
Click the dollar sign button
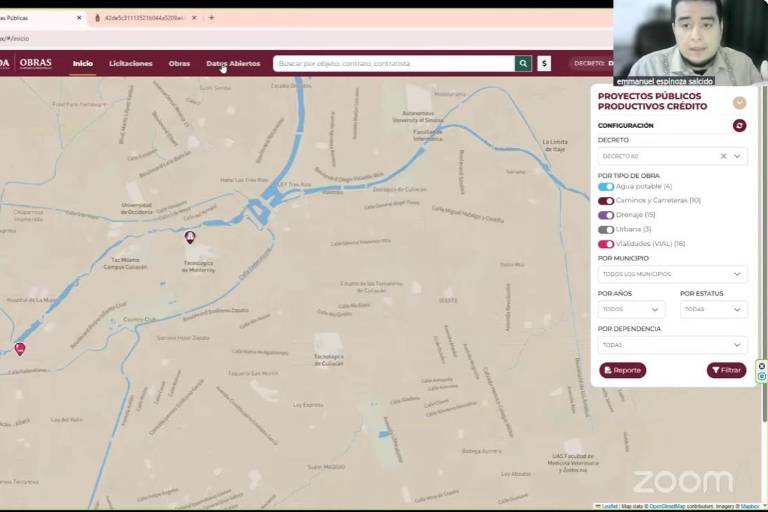[544, 63]
